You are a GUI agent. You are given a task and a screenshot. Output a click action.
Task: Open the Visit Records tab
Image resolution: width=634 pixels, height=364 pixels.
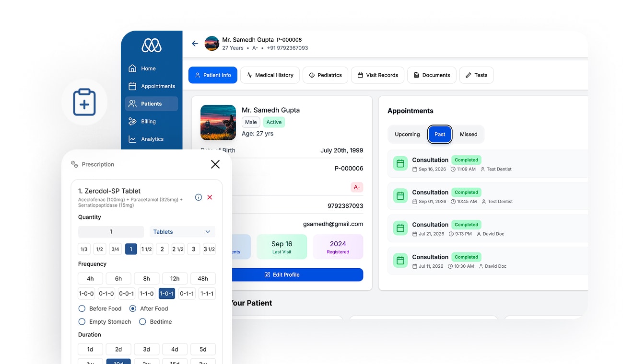tap(378, 75)
